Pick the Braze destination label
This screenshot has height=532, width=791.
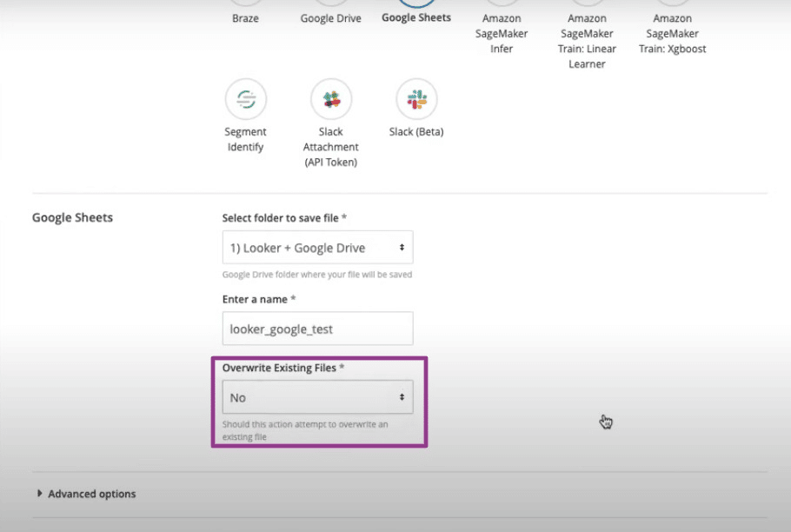[x=246, y=18]
